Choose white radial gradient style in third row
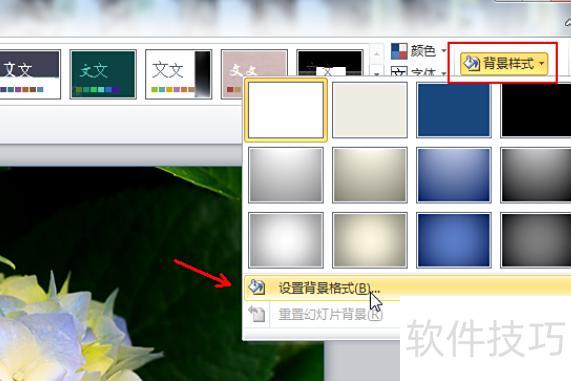Image resolution: width=571 pixels, height=381 pixels. click(286, 240)
